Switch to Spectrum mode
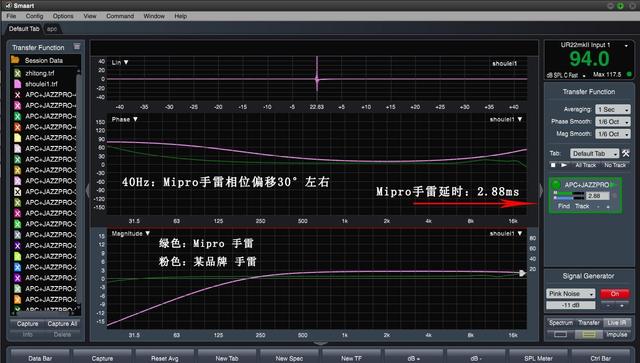 point(560,323)
